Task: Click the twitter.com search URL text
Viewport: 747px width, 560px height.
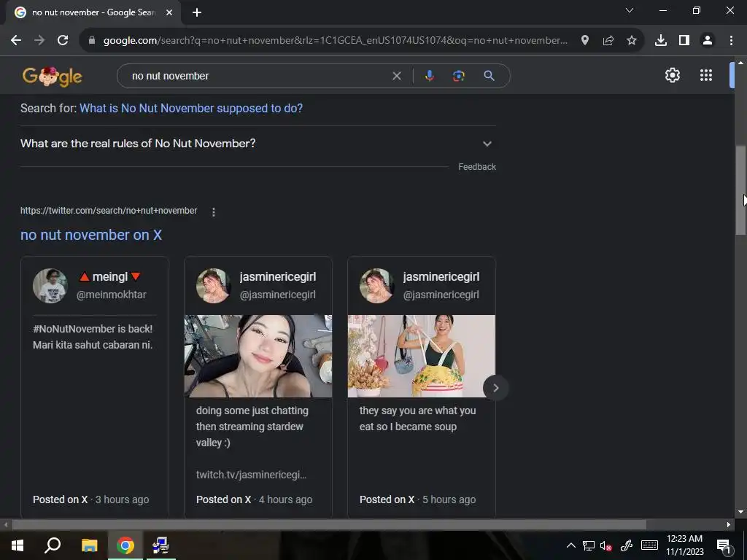Action: [x=109, y=211]
